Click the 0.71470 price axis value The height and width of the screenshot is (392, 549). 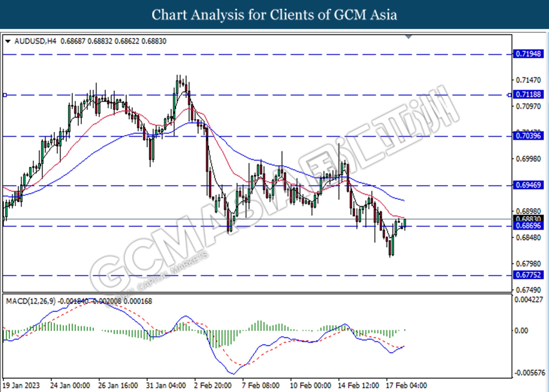coord(528,80)
